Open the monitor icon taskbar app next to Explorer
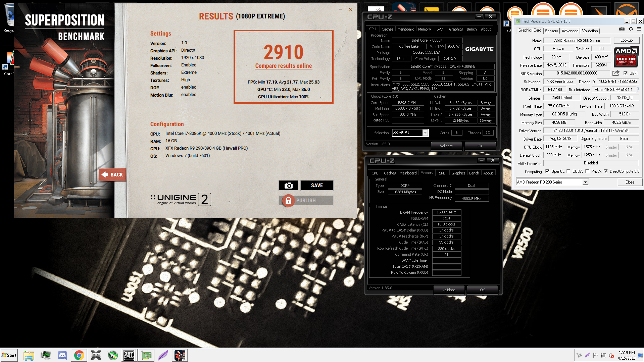The width and height of the screenshot is (644, 362). pyautogui.click(x=46, y=355)
